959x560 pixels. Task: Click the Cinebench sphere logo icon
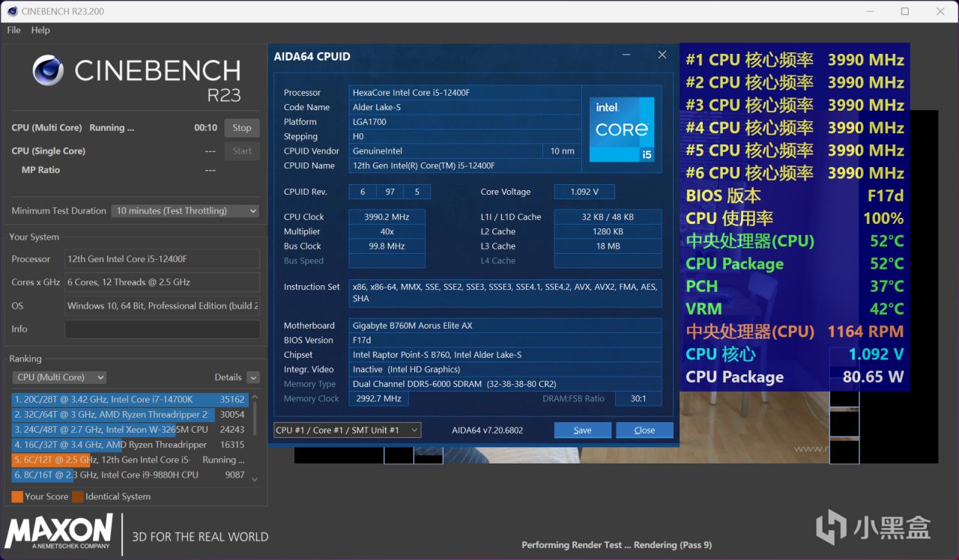point(48,70)
